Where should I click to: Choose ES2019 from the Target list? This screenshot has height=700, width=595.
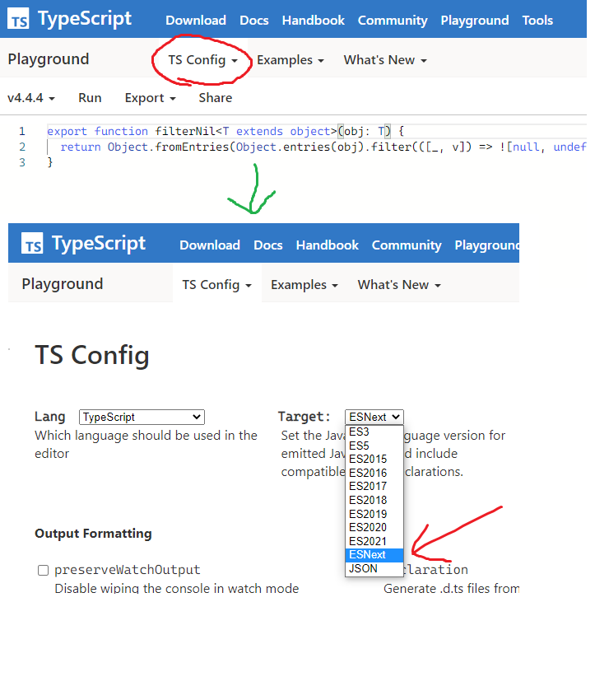coord(374,514)
